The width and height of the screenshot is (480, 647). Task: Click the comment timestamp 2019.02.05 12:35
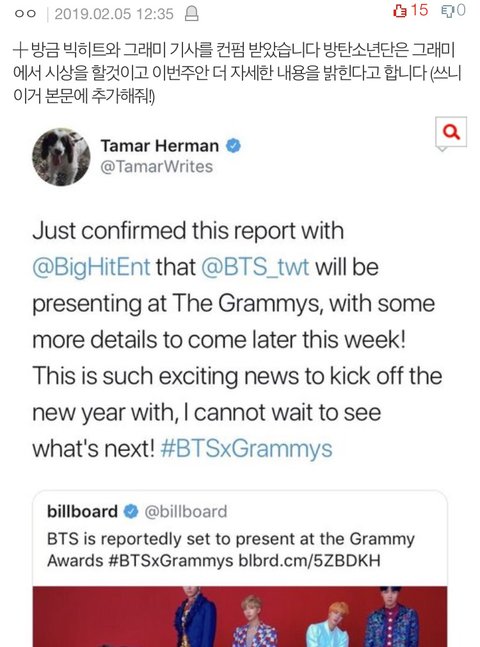coord(114,14)
